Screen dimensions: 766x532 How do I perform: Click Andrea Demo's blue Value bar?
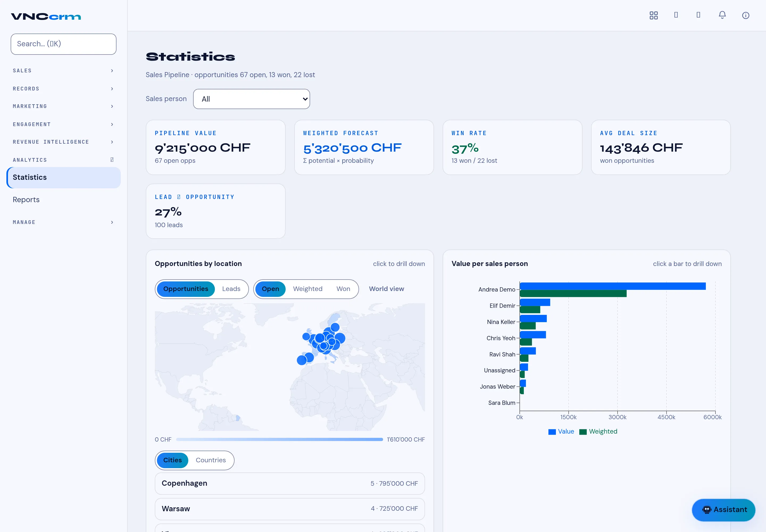tap(613, 286)
